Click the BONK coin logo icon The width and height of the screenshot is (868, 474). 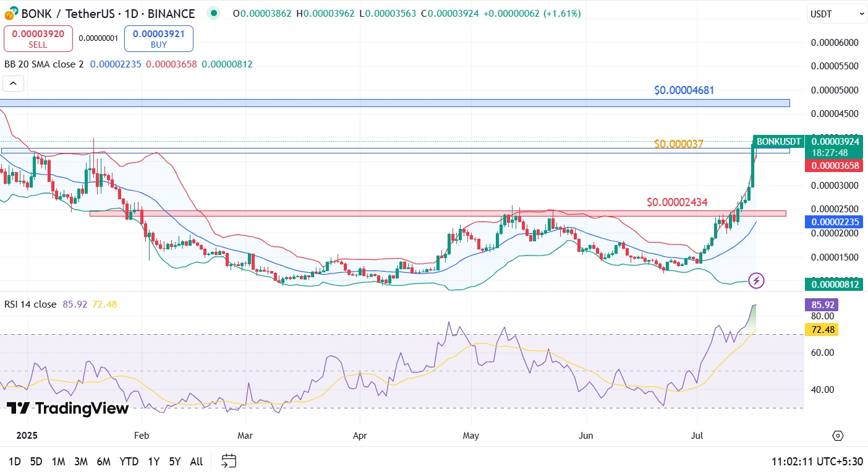11,13
